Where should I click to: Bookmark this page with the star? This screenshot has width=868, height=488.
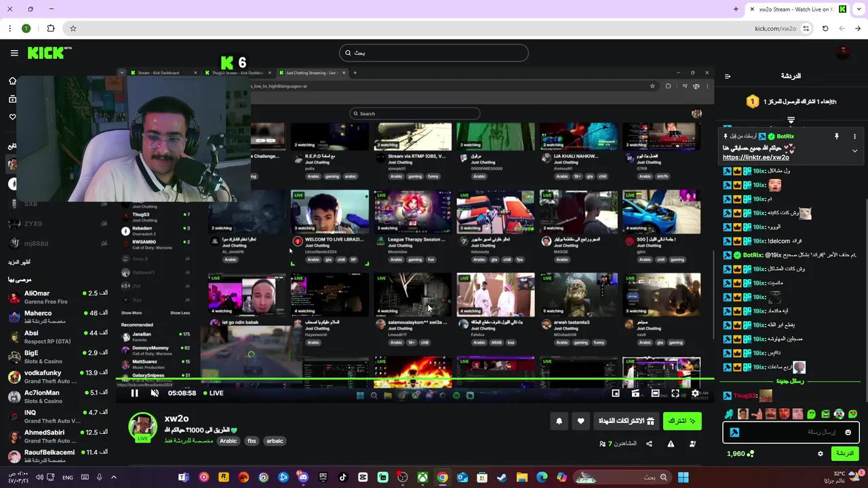click(x=73, y=28)
